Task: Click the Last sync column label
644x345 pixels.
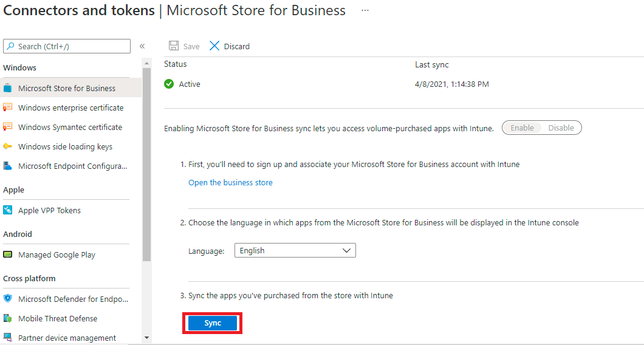Action: pos(431,64)
